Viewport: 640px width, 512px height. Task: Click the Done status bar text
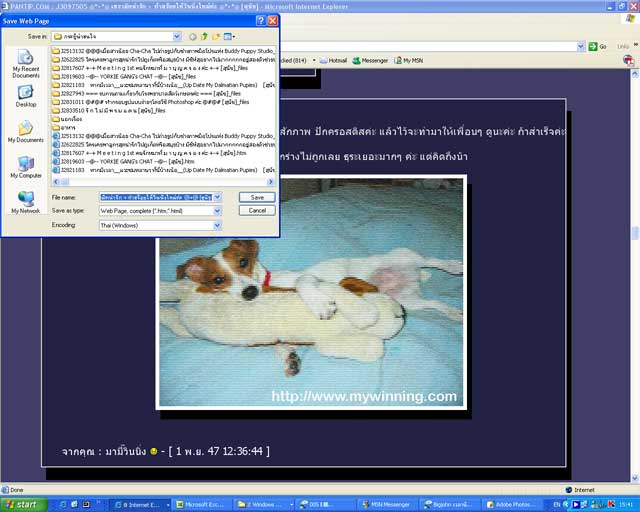17,490
